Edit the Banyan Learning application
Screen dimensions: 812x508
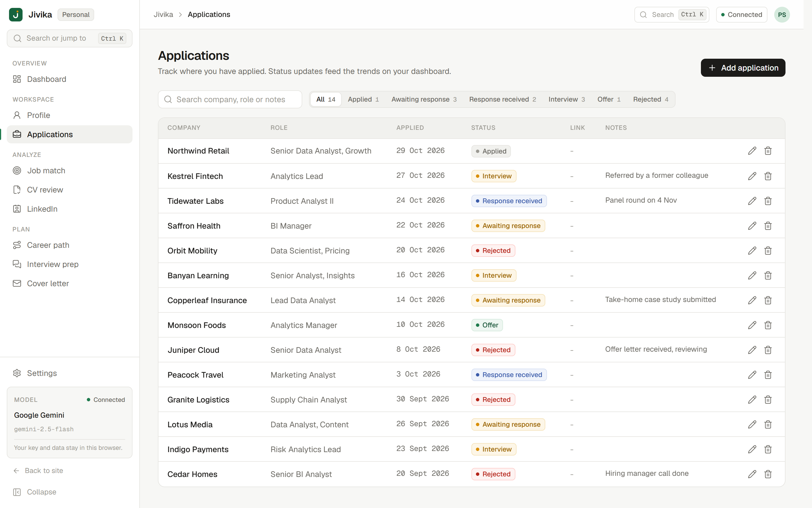coord(752,275)
